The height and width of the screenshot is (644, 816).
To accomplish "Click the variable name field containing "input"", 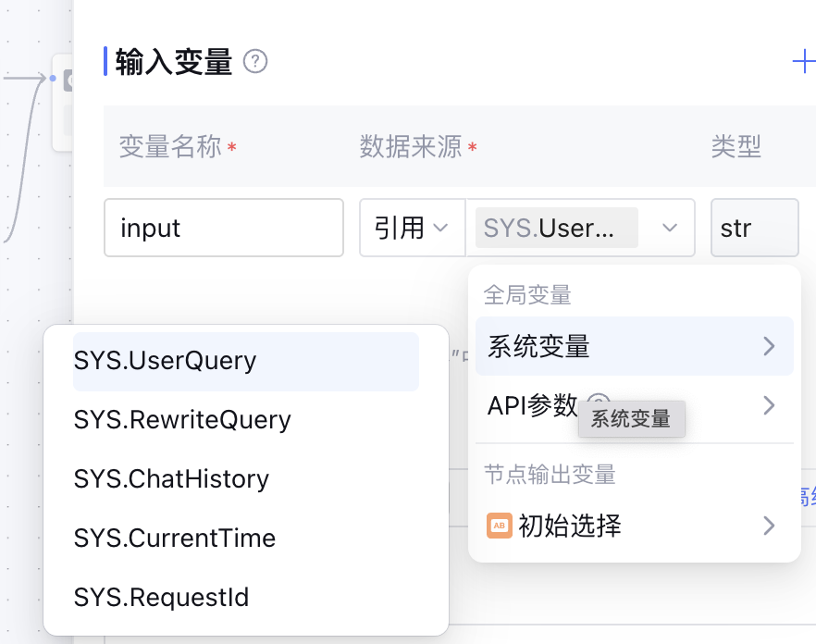I will pos(223,228).
